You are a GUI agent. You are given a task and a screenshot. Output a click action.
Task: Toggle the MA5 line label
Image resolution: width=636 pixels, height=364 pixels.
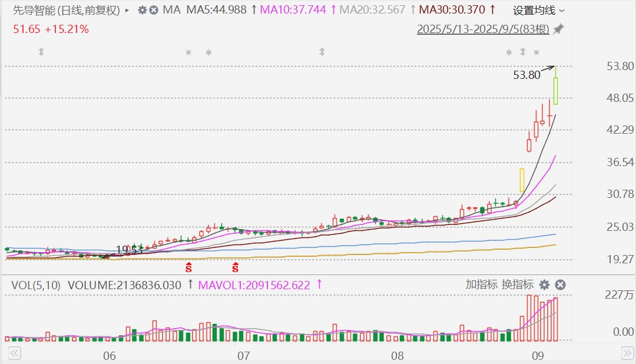[216, 10]
